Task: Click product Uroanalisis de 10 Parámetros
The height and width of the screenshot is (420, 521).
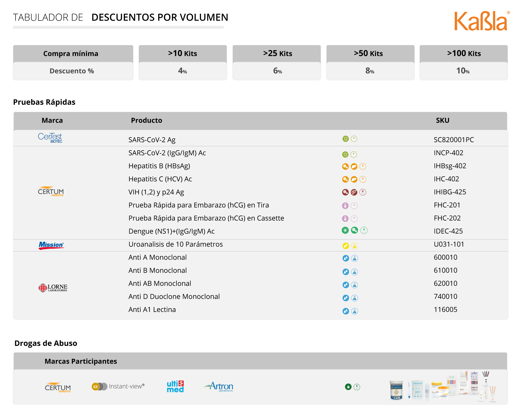Action: pyautogui.click(x=176, y=244)
